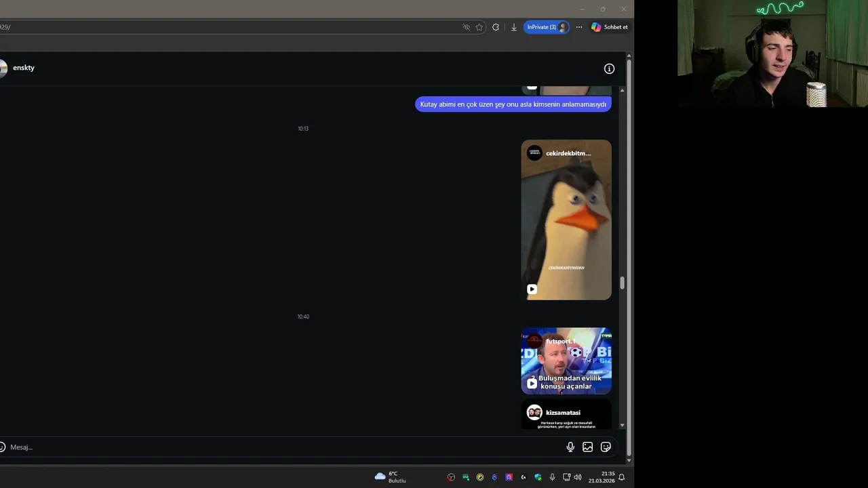The image size is (868, 488).
Task: Open the downloads arrow icon
Action: click(x=514, y=27)
